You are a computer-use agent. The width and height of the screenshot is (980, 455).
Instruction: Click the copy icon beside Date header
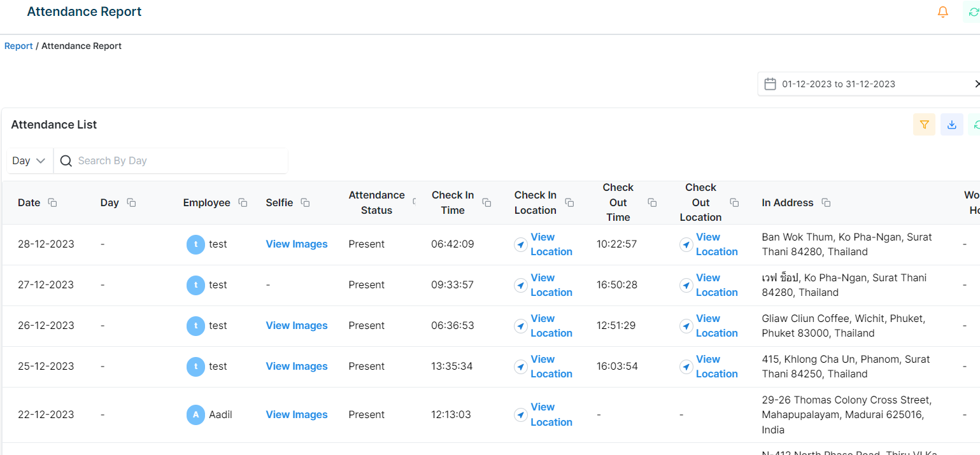click(53, 202)
